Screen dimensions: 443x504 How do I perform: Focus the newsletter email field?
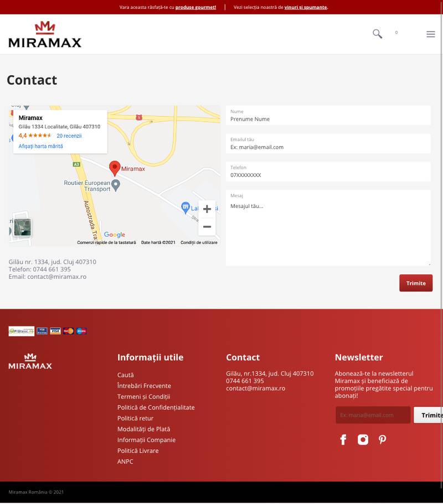(x=373, y=415)
